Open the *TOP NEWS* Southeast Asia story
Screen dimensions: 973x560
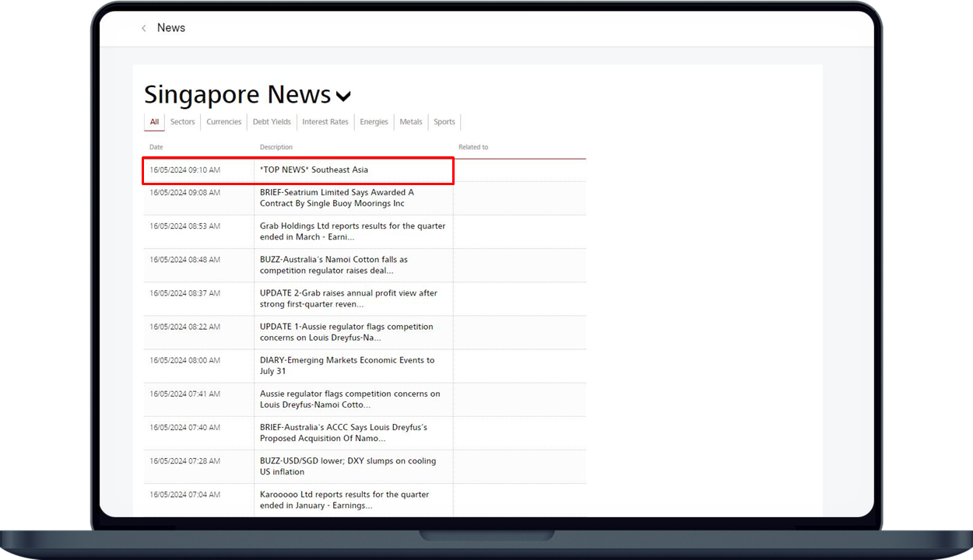314,170
